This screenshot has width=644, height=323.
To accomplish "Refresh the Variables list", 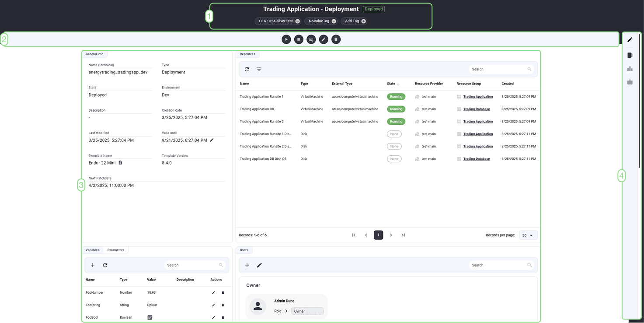I will tap(105, 265).
